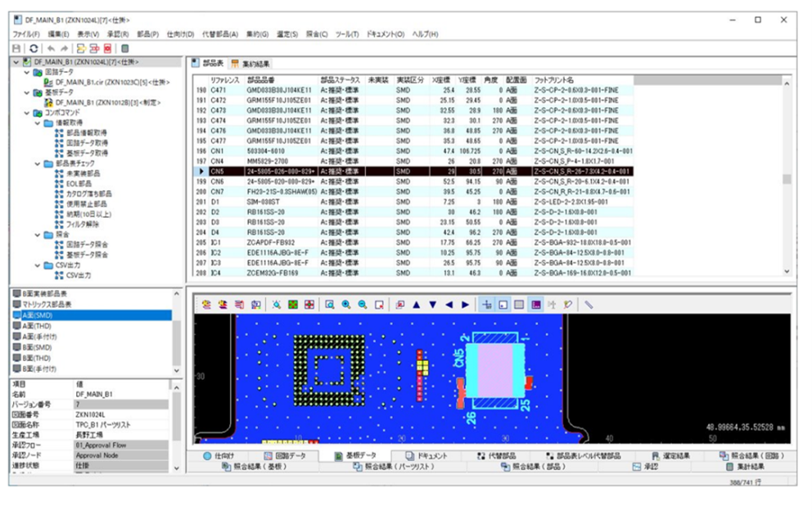Toggle the crosshair cursor button
The width and height of the screenshot is (812, 525).
coord(487,305)
